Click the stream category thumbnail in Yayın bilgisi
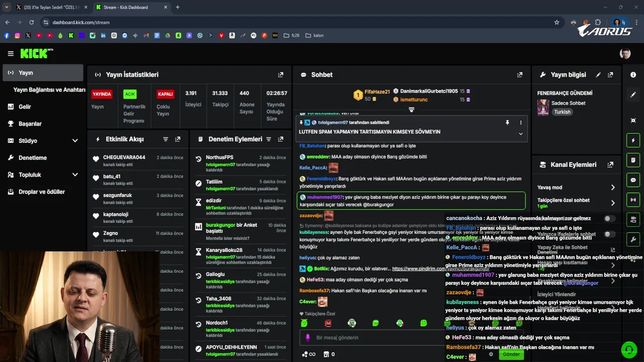Viewport: 644px width, 362px height. (x=543, y=107)
